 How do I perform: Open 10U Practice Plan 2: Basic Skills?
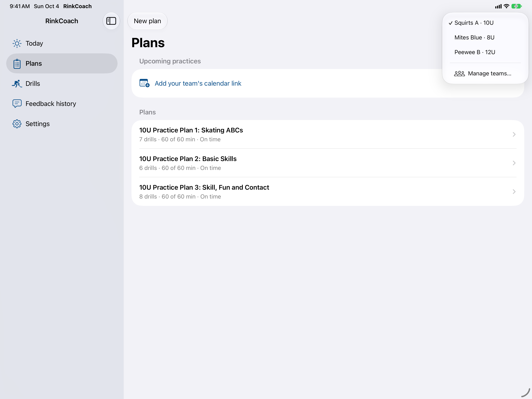tap(327, 163)
